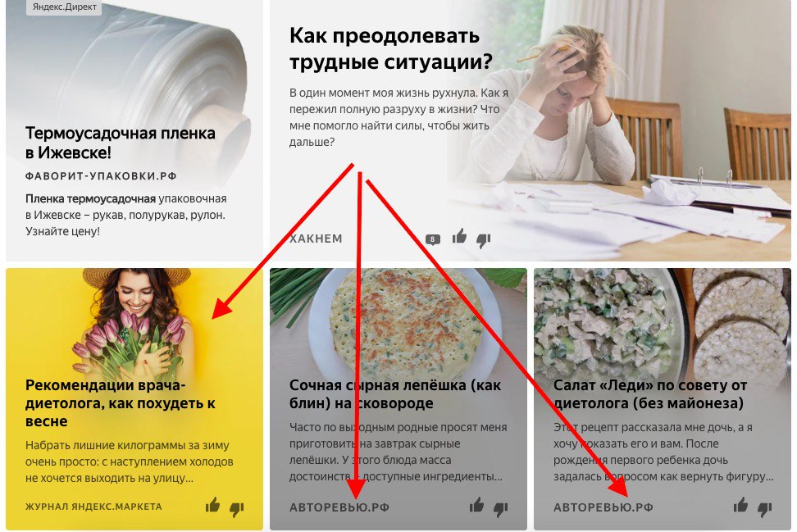Click the Яндекс.Директ ad label
The image size is (797, 532).
65,7
